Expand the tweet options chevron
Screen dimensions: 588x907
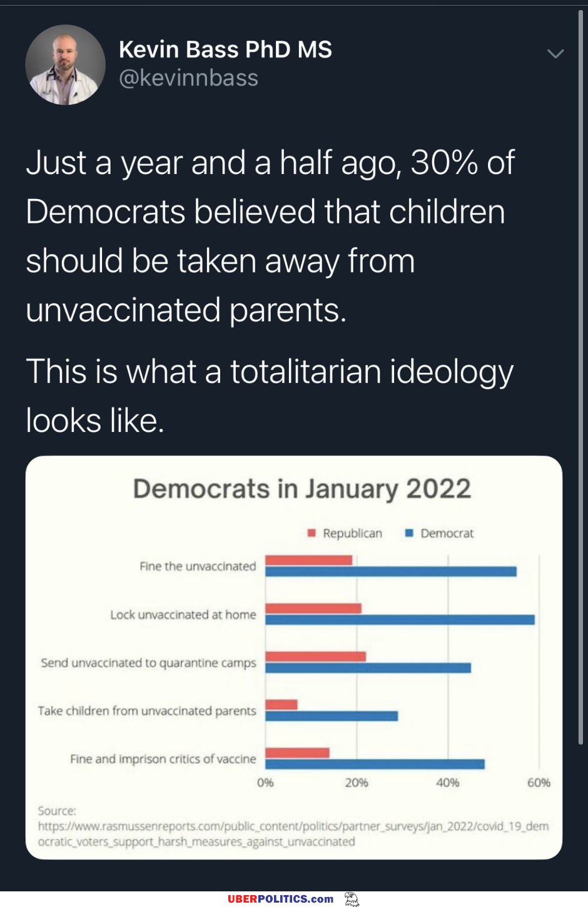pos(555,54)
